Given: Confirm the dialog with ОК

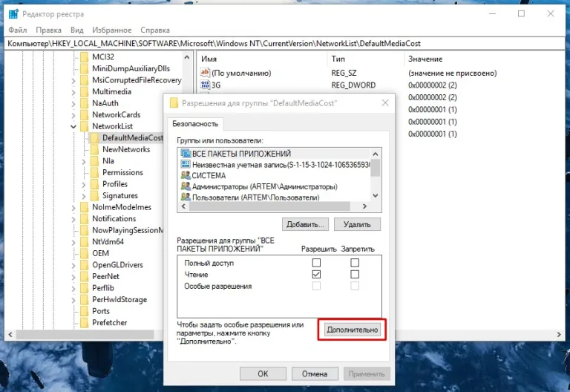Looking at the screenshot, I should pos(263,374).
